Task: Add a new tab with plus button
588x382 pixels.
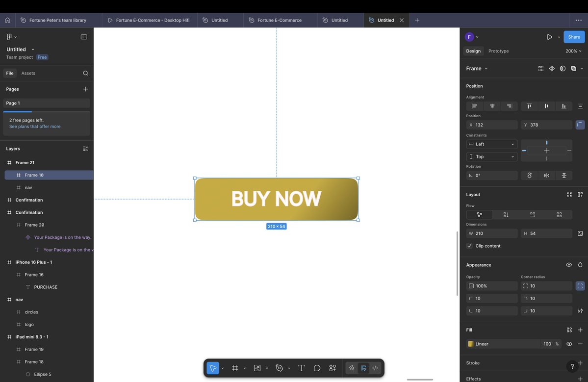Action: (x=417, y=20)
